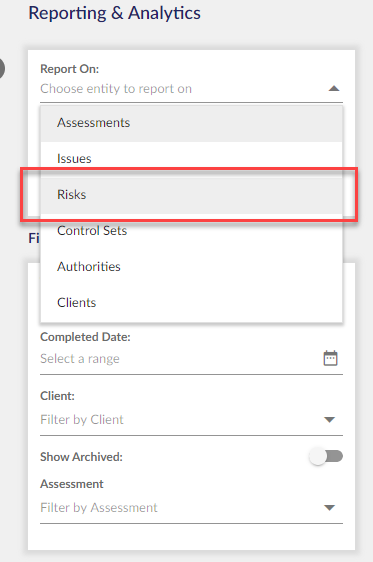This screenshot has height=562, width=373.
Task: Collapse the Report On dropdown arrow
Action: (x=334, y=89)
